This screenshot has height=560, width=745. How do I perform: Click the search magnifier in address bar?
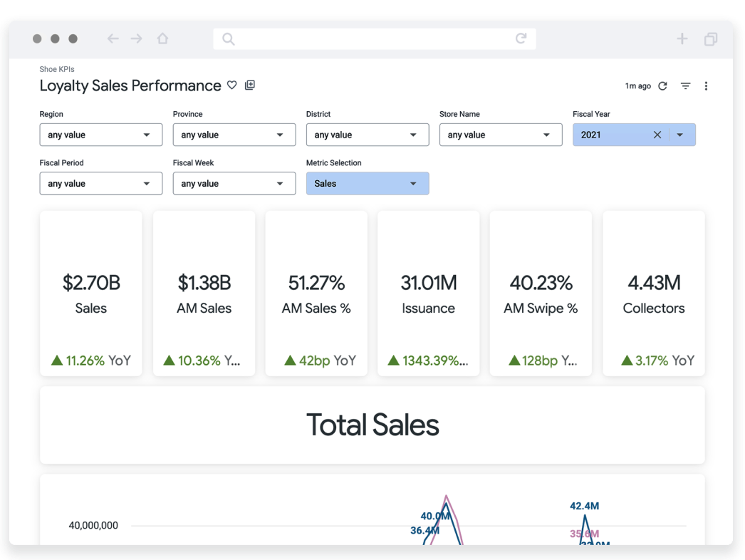[x=228, y=38]
